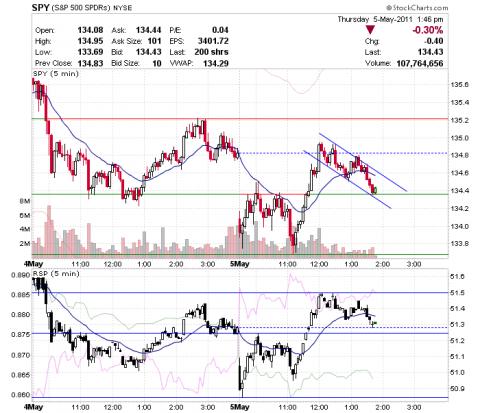Viewport: 480px width, 413px height.
Task: Click the 4May date under the RSP chart
Action: click(33, 407)
